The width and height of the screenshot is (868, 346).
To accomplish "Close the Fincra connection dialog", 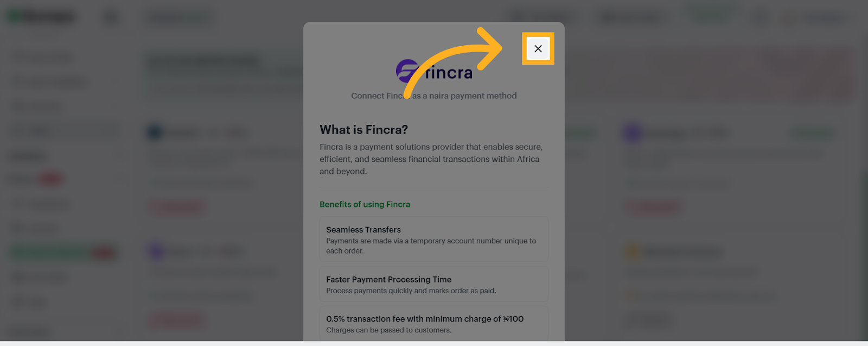I will [x=538, y=48].
